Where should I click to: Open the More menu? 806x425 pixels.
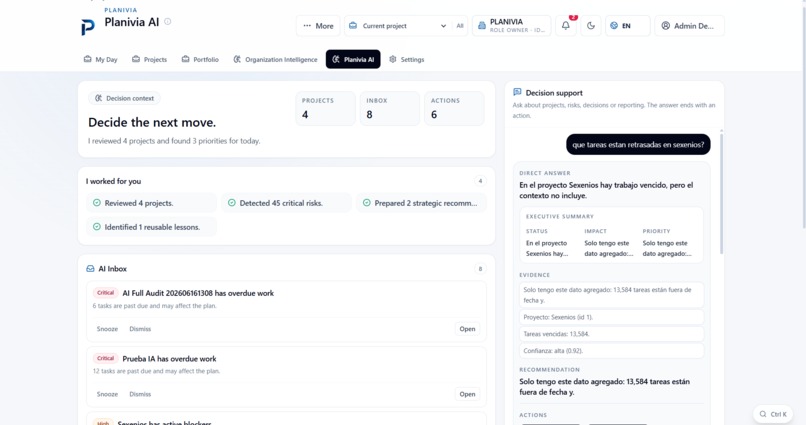(x=318, y=26)
